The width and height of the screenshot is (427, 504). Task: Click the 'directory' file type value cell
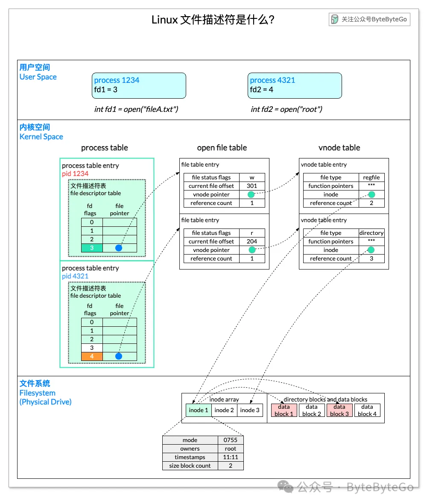(x=371, y=233)
